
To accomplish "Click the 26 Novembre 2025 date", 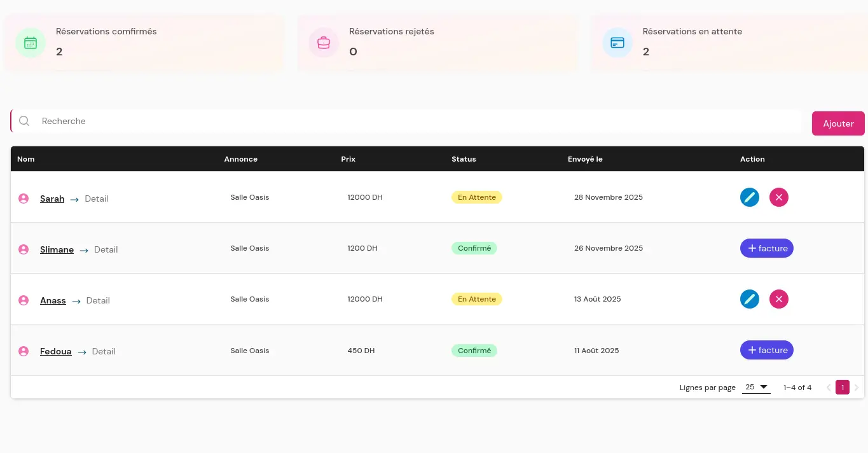I will click(609, 248).
